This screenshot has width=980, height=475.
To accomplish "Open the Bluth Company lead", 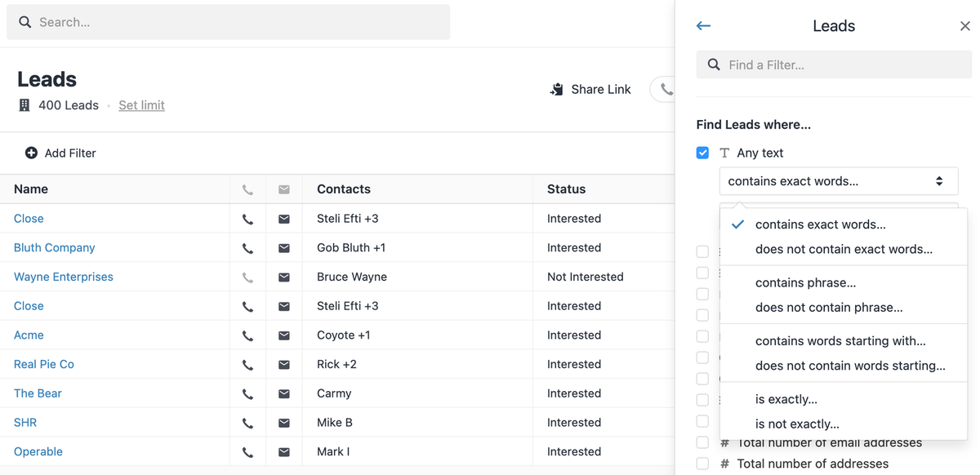I will point(55,248).
